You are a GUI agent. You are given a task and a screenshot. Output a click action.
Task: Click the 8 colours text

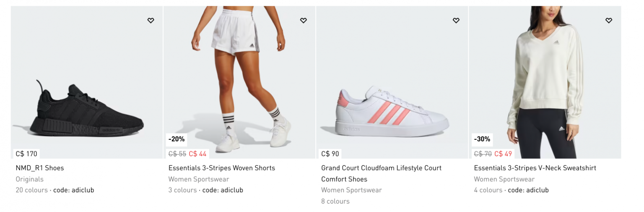335,202
